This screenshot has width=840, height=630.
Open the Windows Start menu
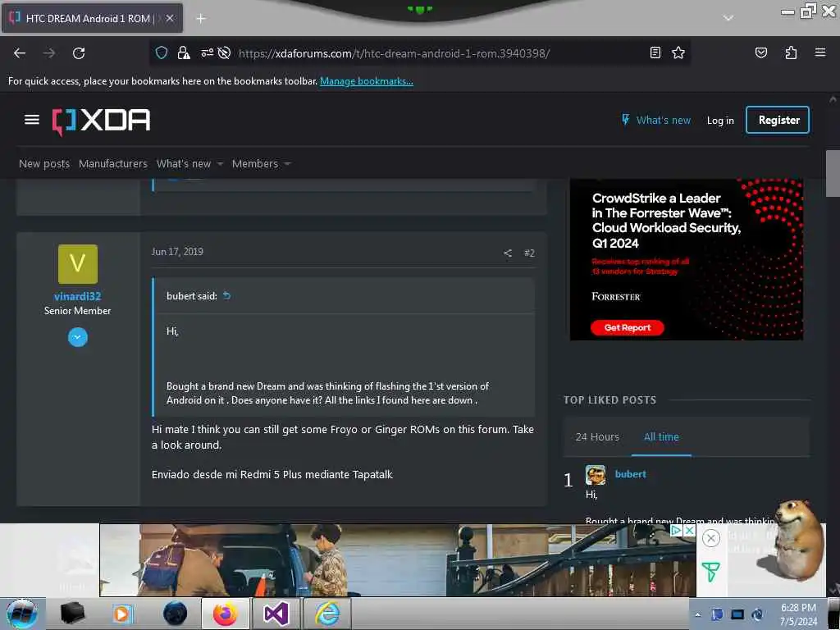[22, 614]
